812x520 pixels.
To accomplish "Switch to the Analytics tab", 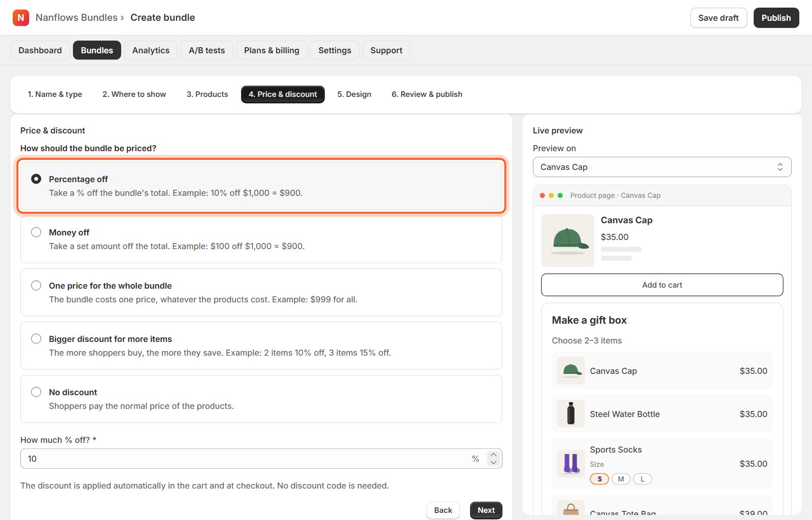I will tap(151, 50).
